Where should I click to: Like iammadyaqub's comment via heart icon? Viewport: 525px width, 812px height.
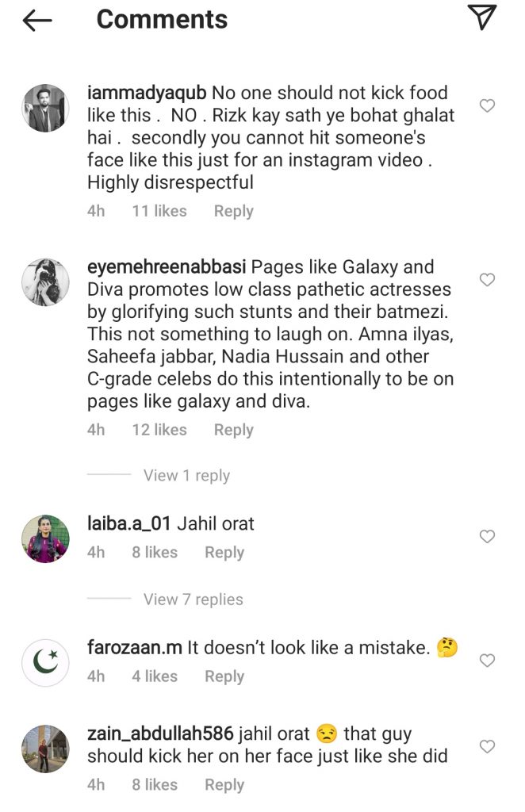pos(486,105)
